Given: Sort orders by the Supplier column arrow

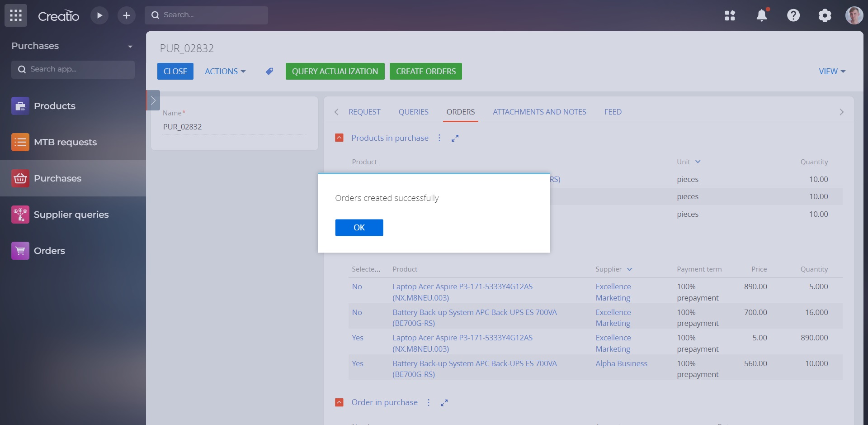Looking at the screenshot, I should (x=630, y=269).
